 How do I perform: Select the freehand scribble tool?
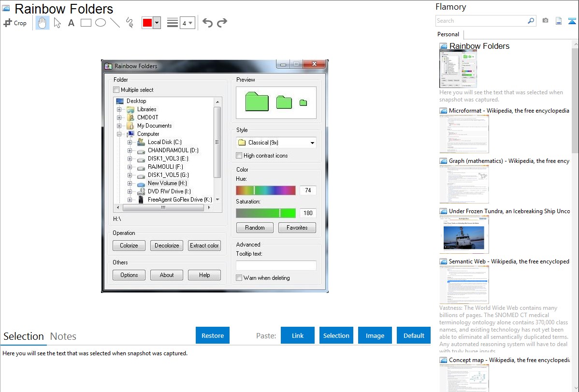pyautogui.click(x=130, y=23)
